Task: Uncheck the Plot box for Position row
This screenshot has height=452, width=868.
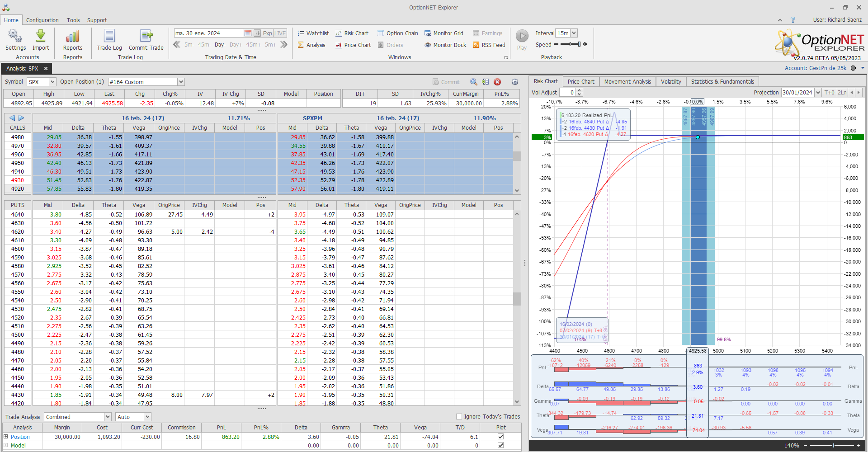Action: 500,437
